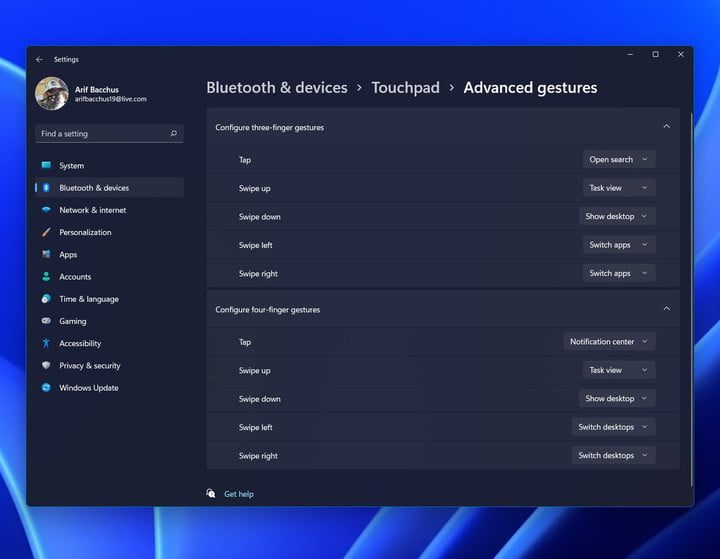Go to Privacy & security
The width and height of the screenshot is (720, 559).
[109, 365]
